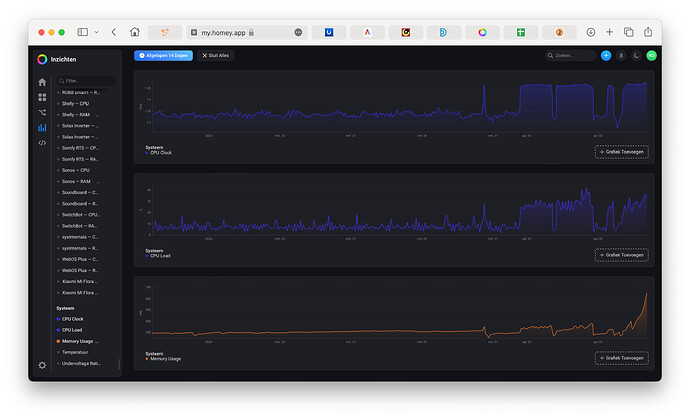690x418 pixels.
Task: Open Homey settings gear
Action: tap(42, 365)
